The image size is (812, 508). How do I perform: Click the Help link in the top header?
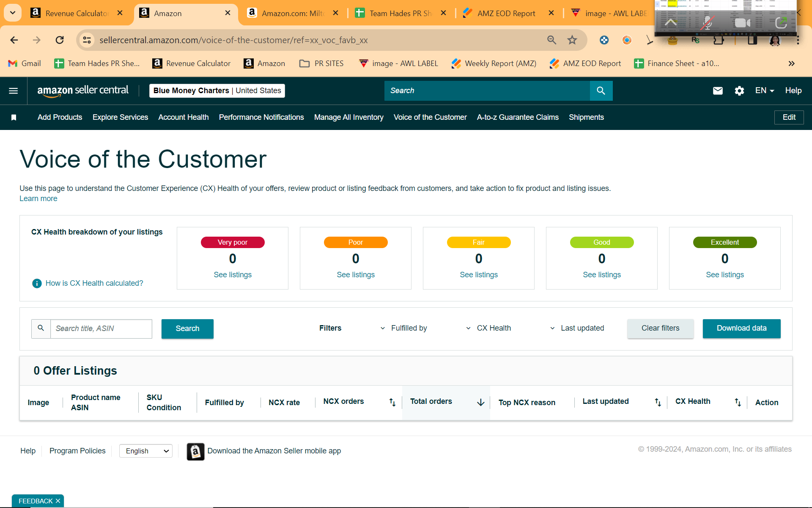click(x=793, y=91)
